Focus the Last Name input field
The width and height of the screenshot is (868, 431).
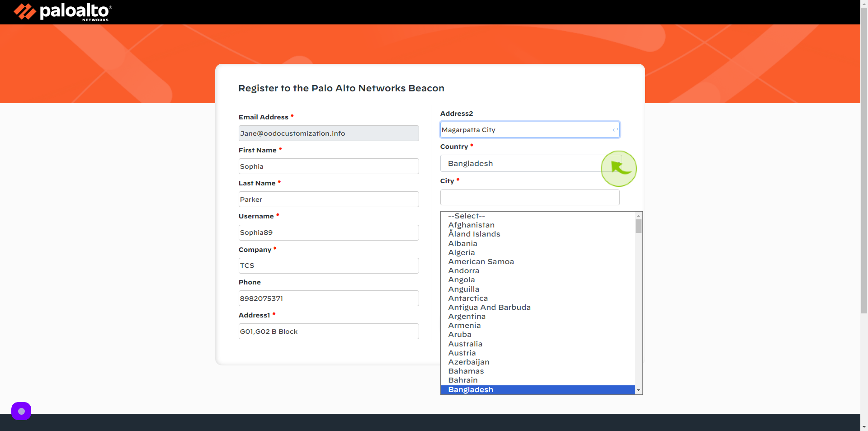pyautogui.click(x=329, y=199)
